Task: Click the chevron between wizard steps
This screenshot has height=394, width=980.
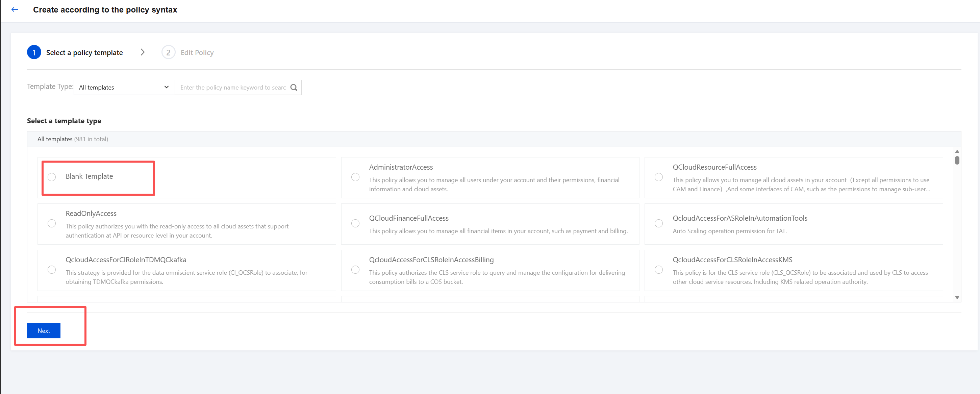Action: point(143,52)
